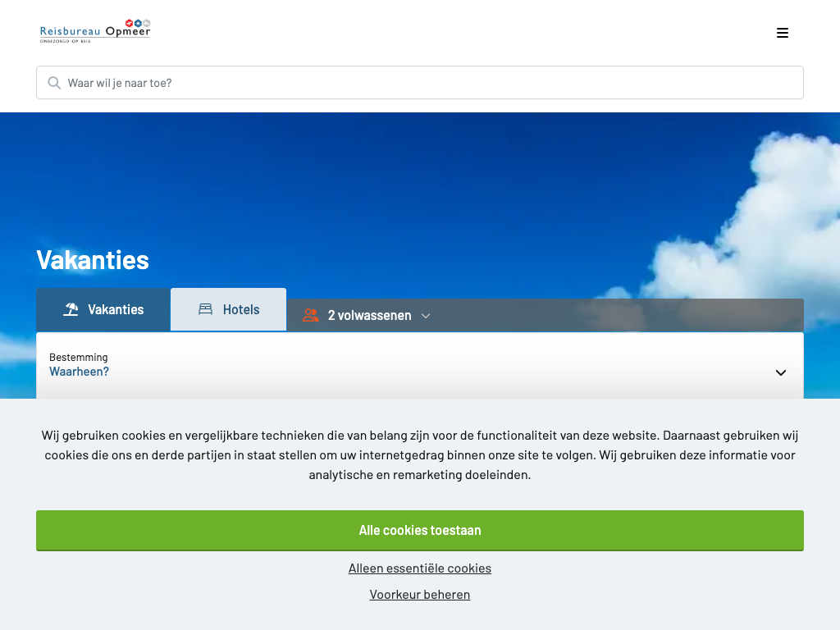The height and width of the screenshot is (630, 840).
Task: Click the Vakanties heading text
Action: [x=93, y=260]
